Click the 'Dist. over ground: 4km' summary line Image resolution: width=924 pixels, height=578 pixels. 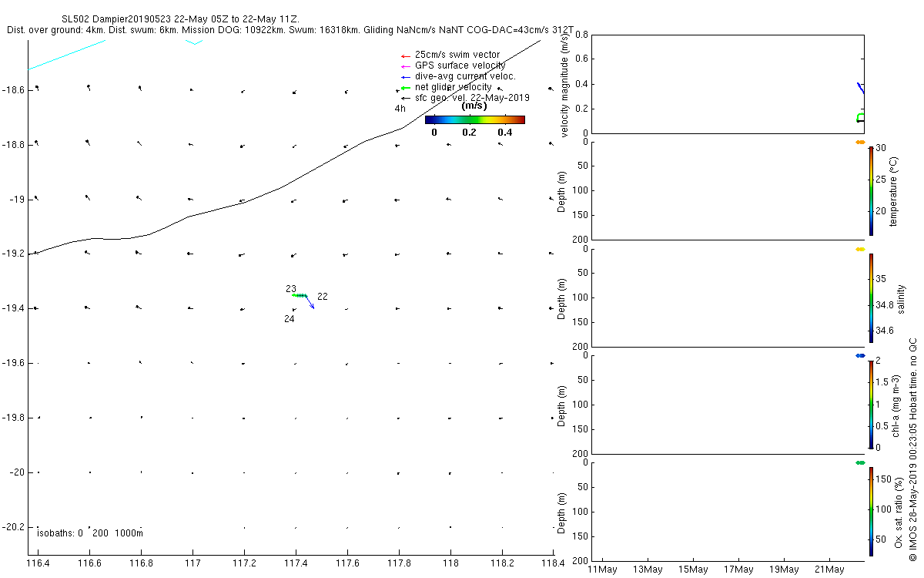(x=290, y=30)
